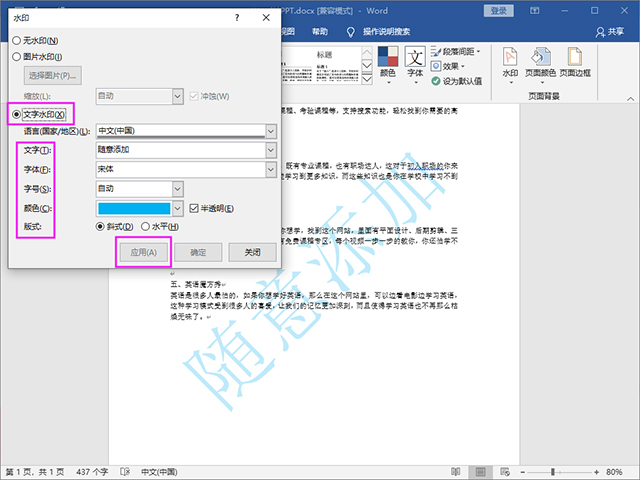Viewport: 640px width, 480px height.
Task: Open Paragraph Spacing (段落间距) menu
Action: click(456, 51)
